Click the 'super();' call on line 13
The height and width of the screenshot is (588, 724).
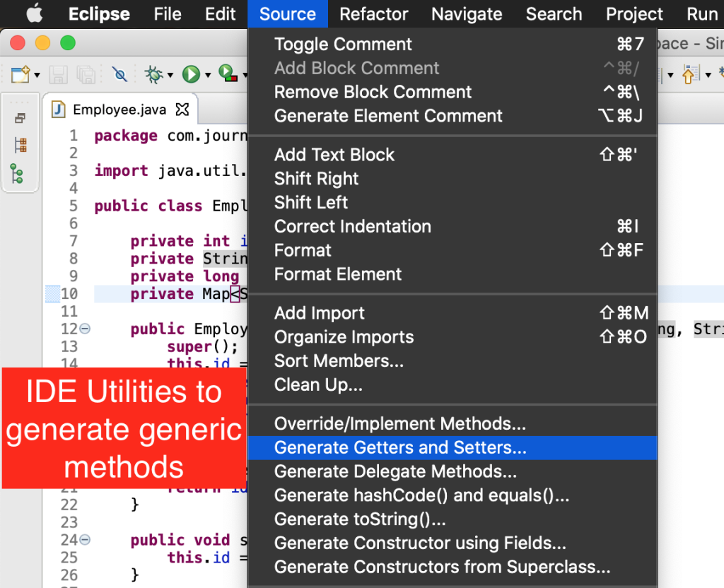202,346
